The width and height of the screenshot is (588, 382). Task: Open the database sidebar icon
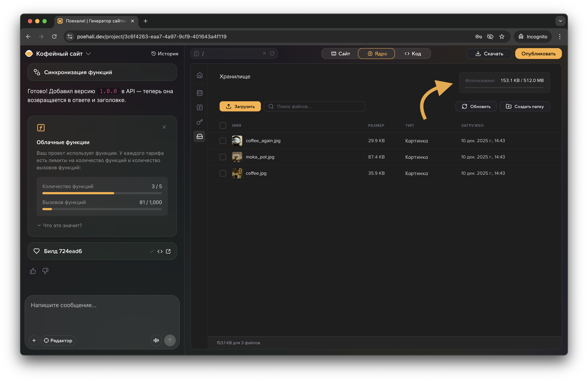(199, 93)
